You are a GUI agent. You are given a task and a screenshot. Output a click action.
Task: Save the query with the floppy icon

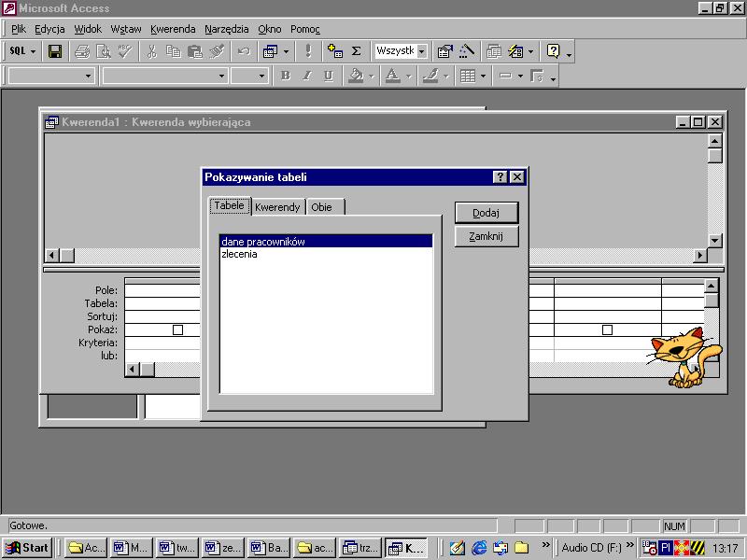55,51
